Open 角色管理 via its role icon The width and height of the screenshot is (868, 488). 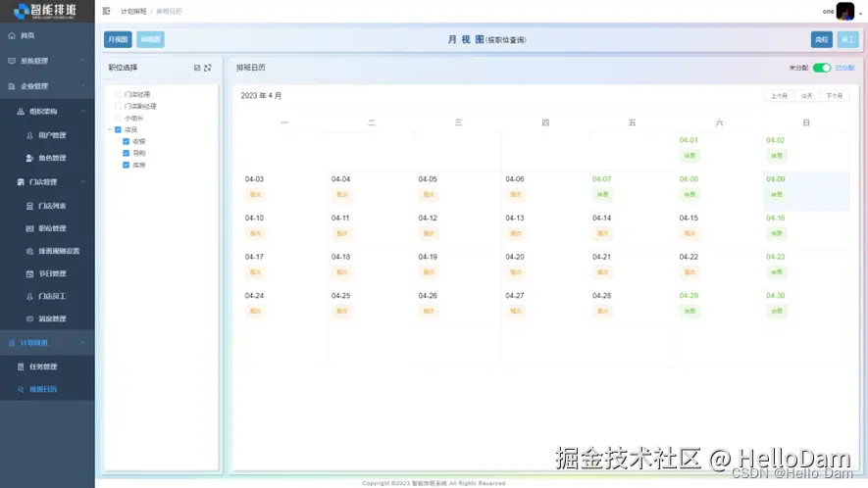(29, 158)
